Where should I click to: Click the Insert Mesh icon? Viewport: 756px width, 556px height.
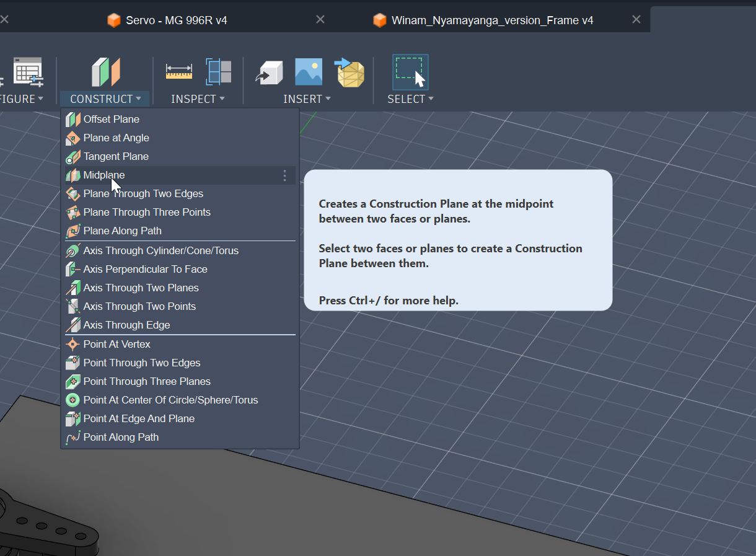(349, 73)
